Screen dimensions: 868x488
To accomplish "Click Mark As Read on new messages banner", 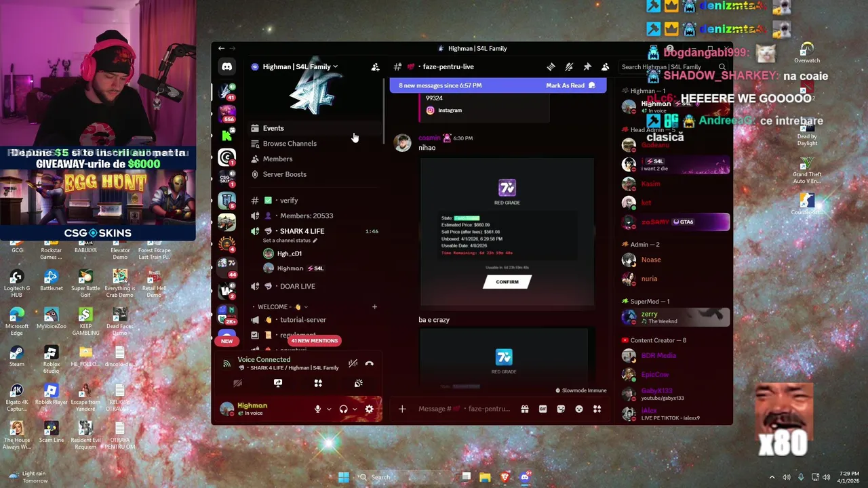I will (570, 85).
